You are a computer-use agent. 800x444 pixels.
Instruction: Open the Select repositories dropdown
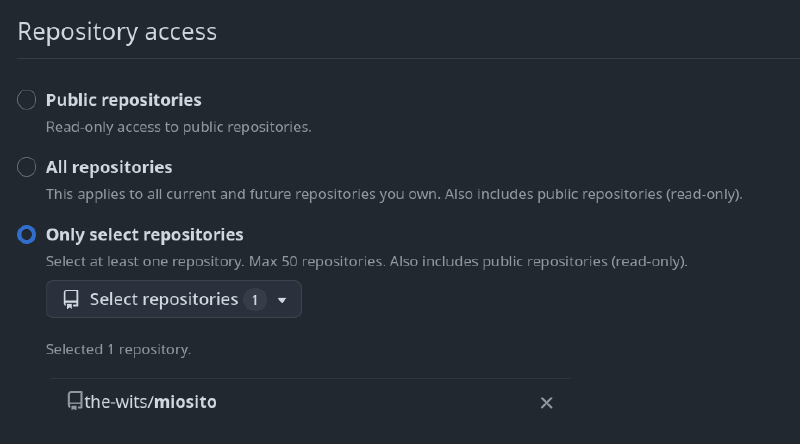[164, 299]
